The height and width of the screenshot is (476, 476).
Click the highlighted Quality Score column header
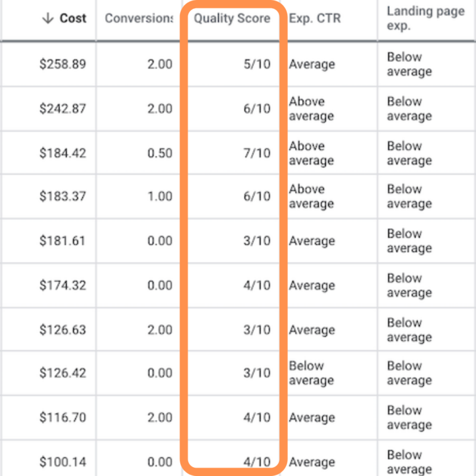coord(232,18)
